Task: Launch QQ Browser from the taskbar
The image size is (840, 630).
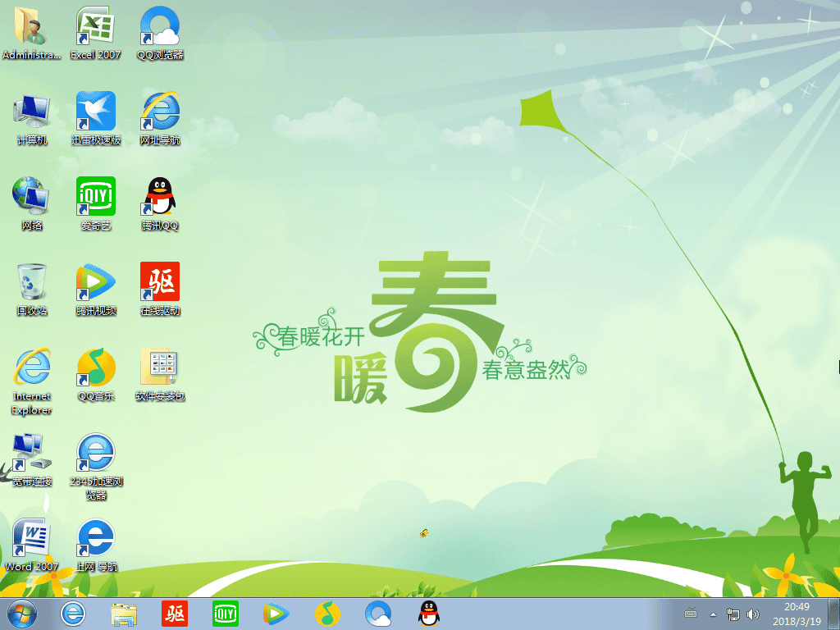Action: (x=378, y=614)
